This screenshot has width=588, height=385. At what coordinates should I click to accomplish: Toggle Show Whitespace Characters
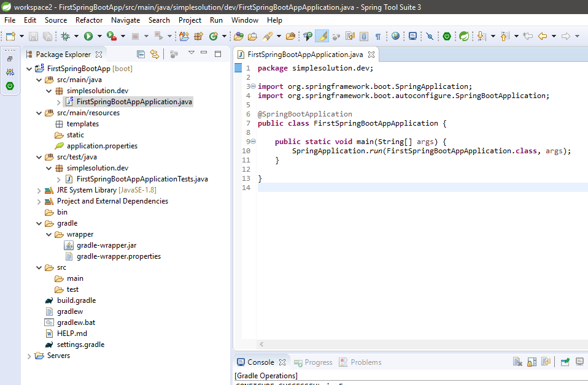coord(378,36)
